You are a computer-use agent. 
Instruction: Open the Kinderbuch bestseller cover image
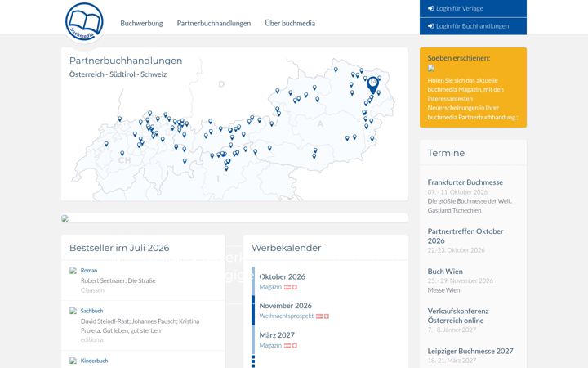click(73, 361)
